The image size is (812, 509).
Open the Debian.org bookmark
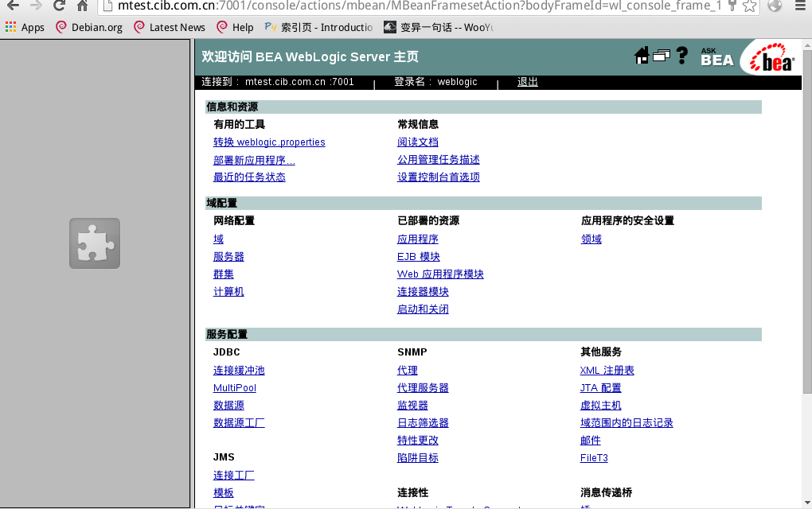[89, 27]
